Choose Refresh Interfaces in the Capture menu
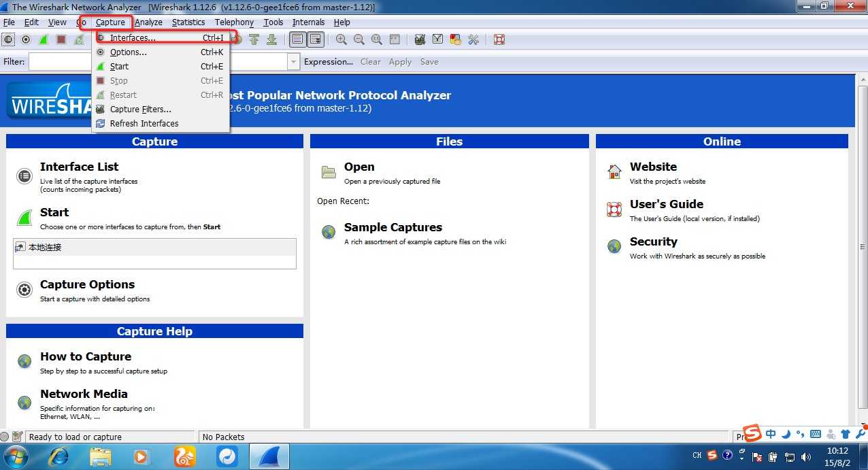The height and width of the screenshot is (470, 868). pos(161,124)
